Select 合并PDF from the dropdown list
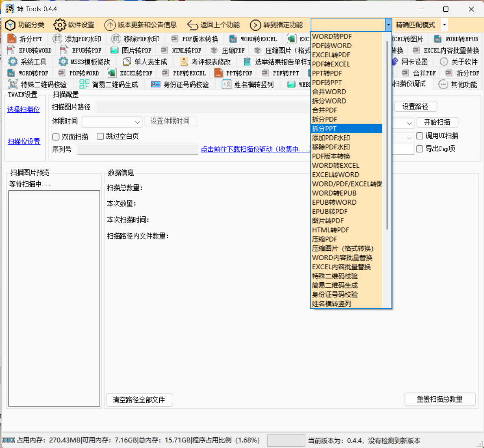This screenshot has width=484, height=448. (x=325, y=110)
